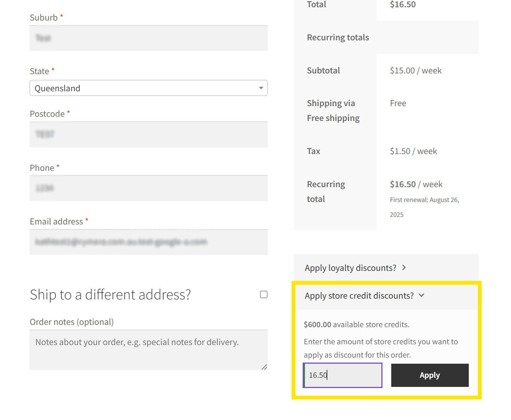This screenshot has height=420, width=511.
Task: Click the 'Order notes (optional)' label
Action: [71, 322]
